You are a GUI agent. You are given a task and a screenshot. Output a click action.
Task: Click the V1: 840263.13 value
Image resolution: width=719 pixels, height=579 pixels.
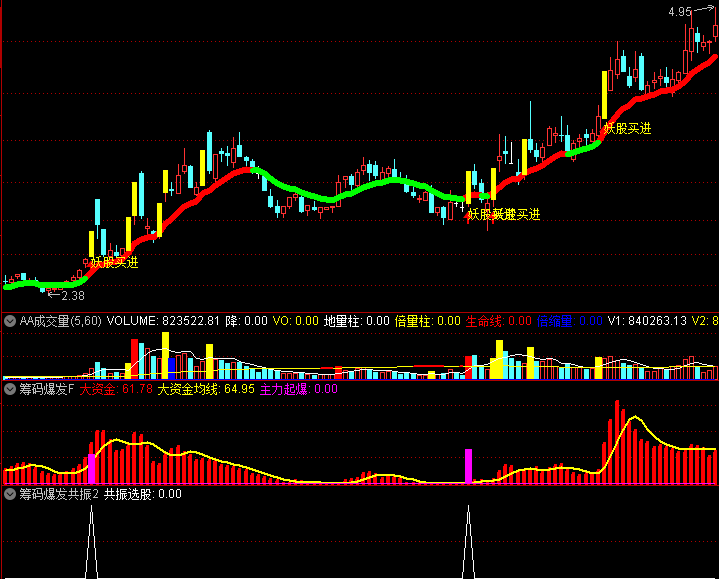coord(647,321)
